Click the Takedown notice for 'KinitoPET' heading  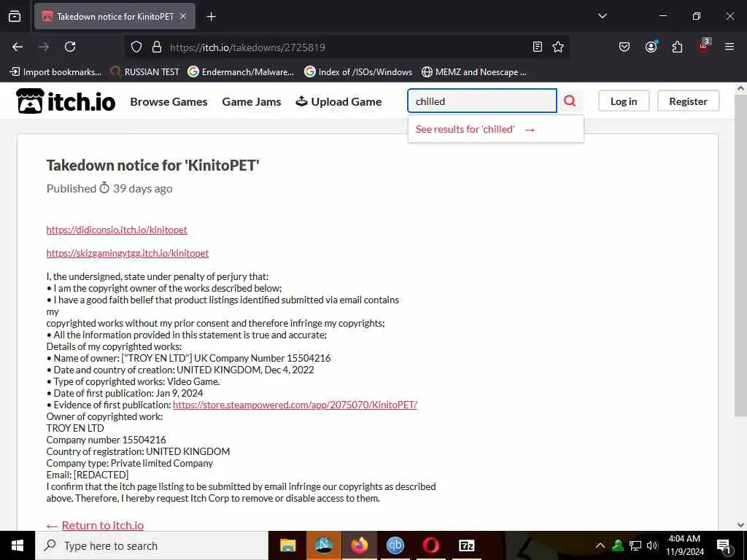tap(153, 166)
